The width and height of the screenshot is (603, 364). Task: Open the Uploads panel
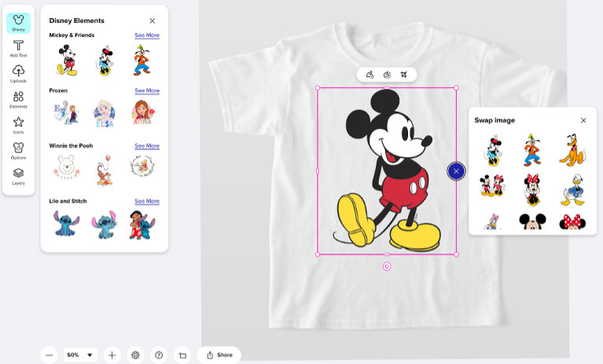click(18, 74)
